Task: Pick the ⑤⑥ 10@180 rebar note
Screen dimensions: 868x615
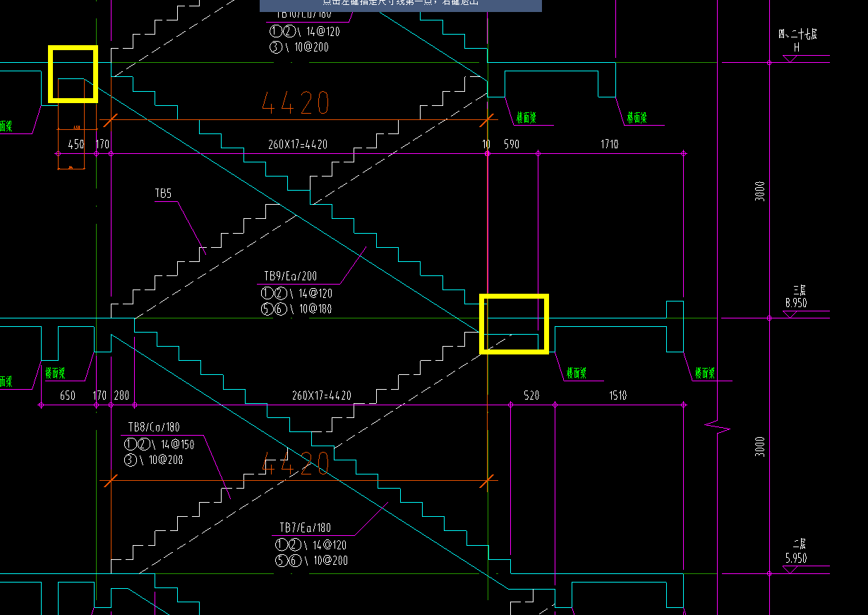Action: tap(296, 309)
